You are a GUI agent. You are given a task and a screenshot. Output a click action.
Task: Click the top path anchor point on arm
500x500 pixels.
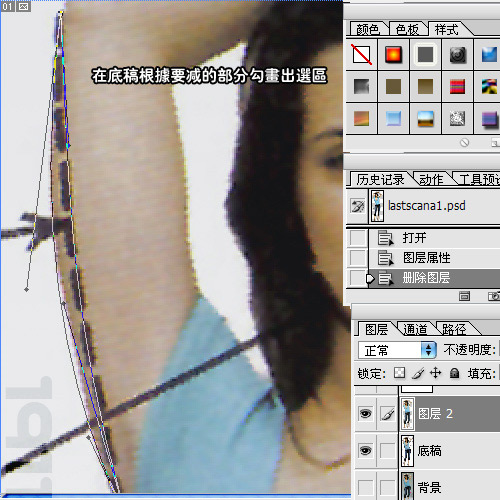(60, 13)
